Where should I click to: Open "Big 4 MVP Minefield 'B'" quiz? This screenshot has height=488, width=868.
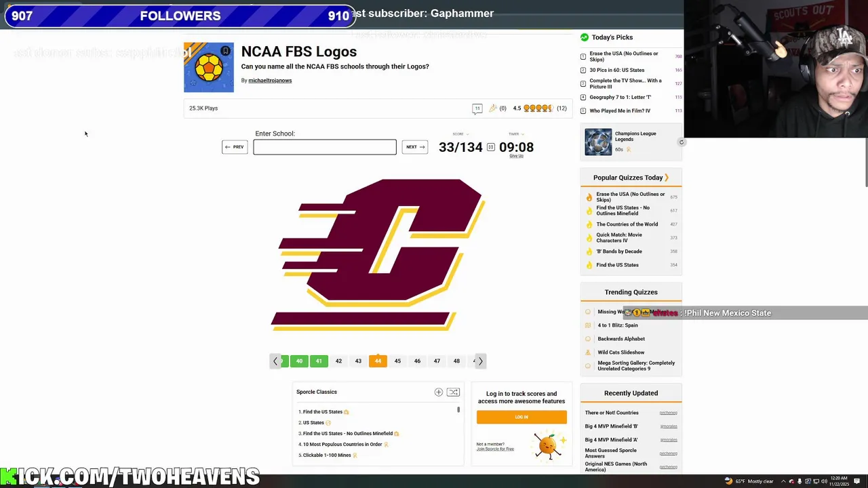(x=612, y=426)
